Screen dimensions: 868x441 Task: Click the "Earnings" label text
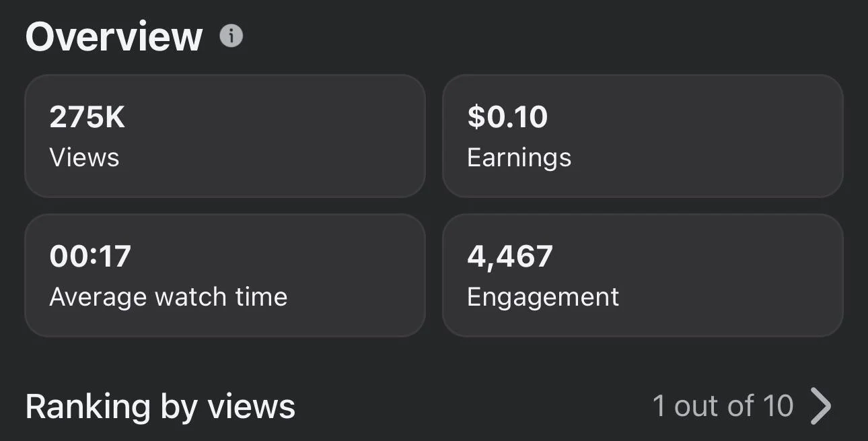tap(519, 158)
